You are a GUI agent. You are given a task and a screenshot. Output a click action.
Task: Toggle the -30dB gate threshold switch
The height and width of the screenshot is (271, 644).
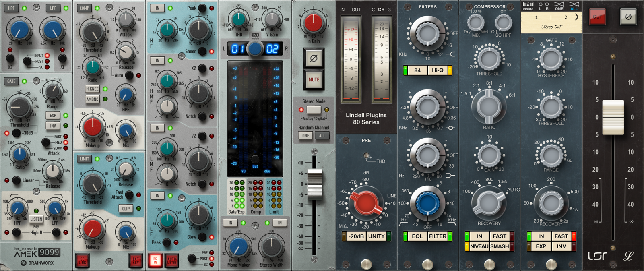click(x=16, y=132)
